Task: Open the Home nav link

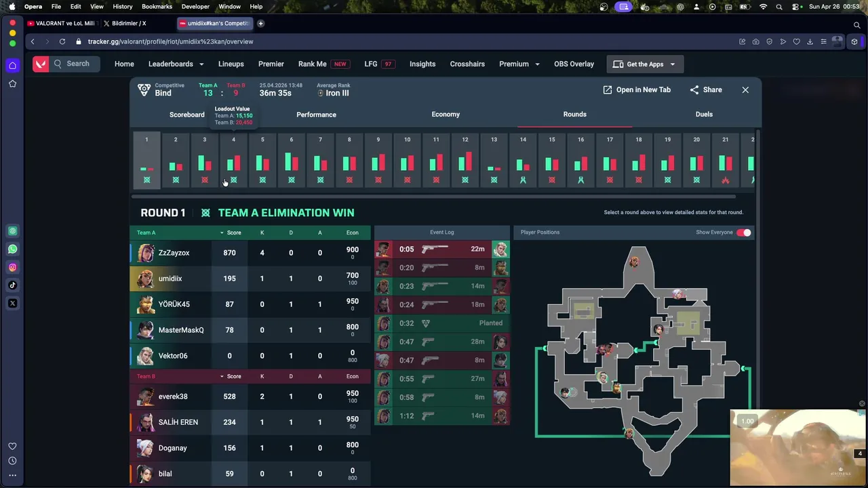Action: (124, 64)
